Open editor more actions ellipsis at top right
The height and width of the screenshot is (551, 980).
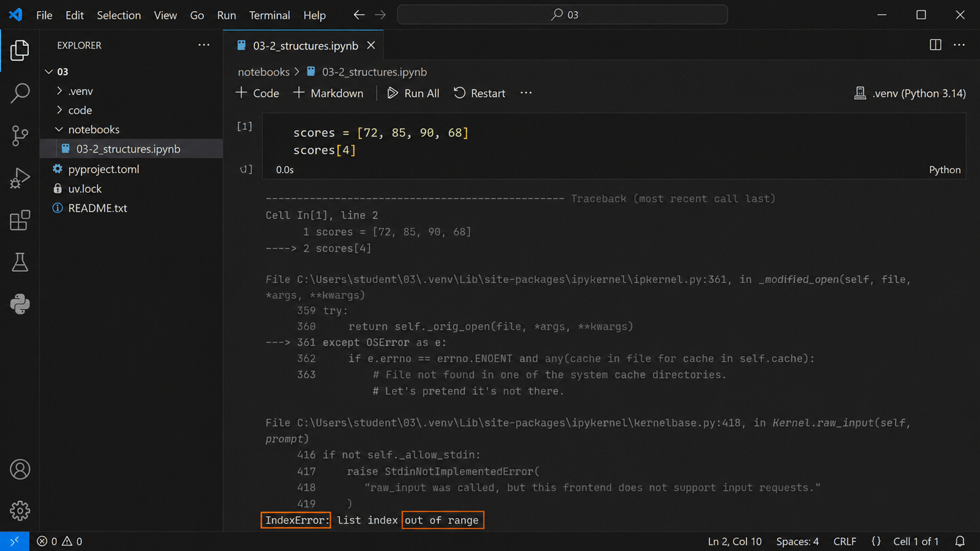[x=959, y=45]
